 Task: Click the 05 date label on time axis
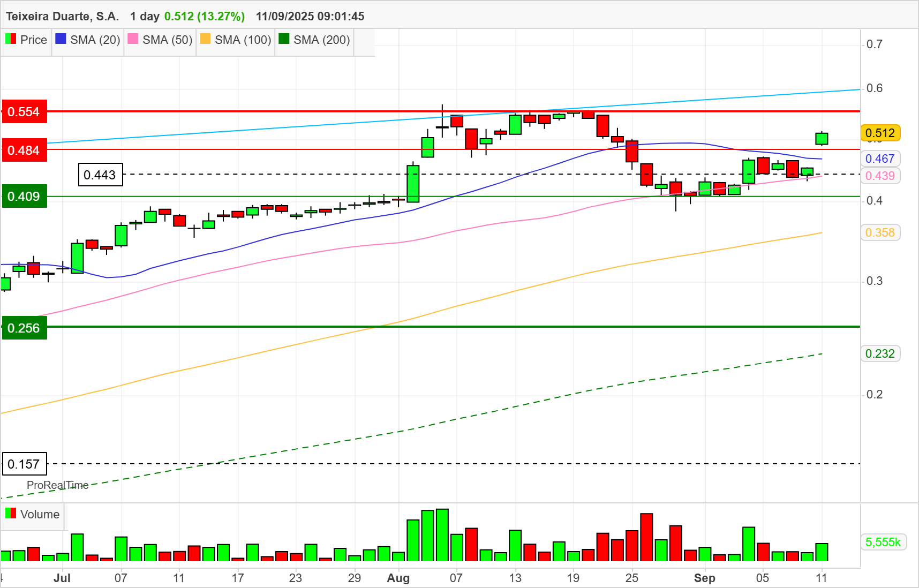[763, 578]
